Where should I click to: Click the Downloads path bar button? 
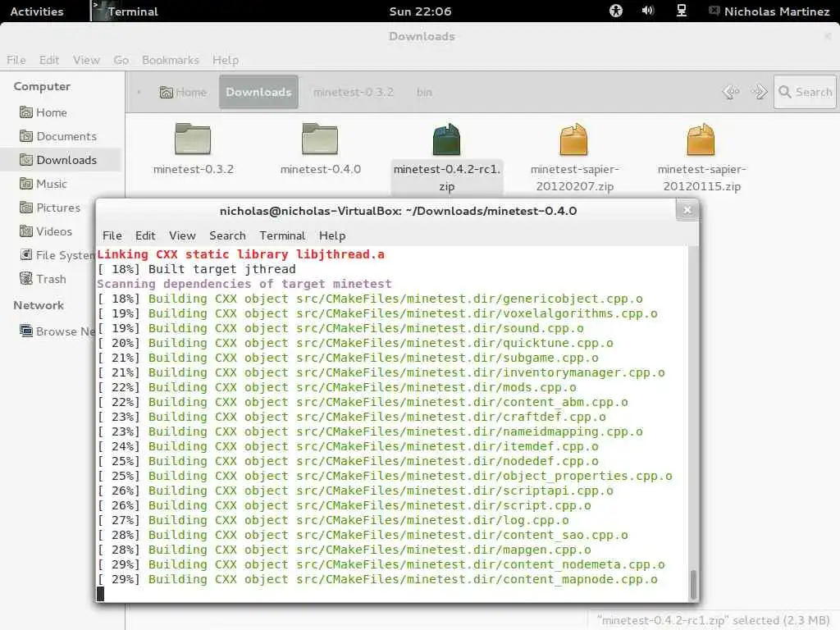click(258, 92)
